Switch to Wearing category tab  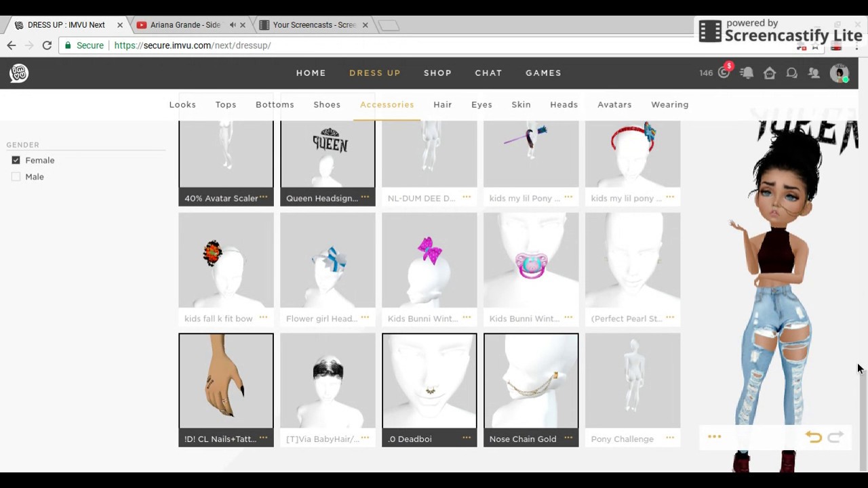point(670,104)
